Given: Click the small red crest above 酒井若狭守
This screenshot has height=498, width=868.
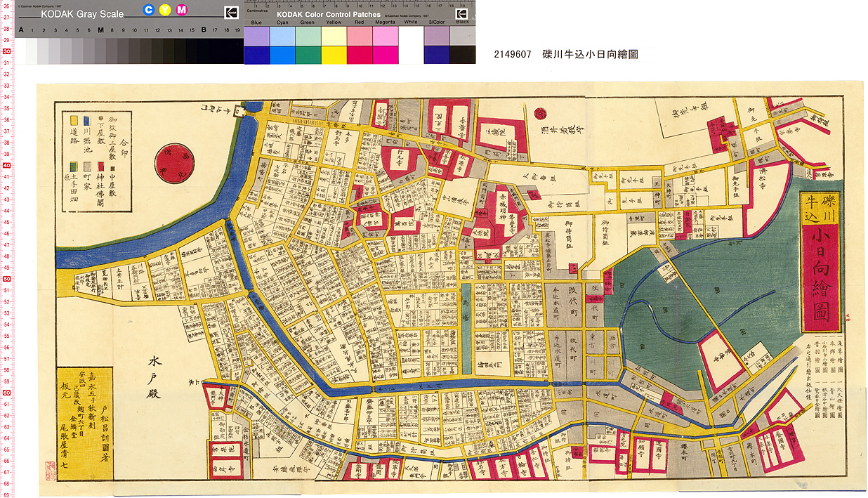Looking at the screenshot, I should click(x=541, y=113).
